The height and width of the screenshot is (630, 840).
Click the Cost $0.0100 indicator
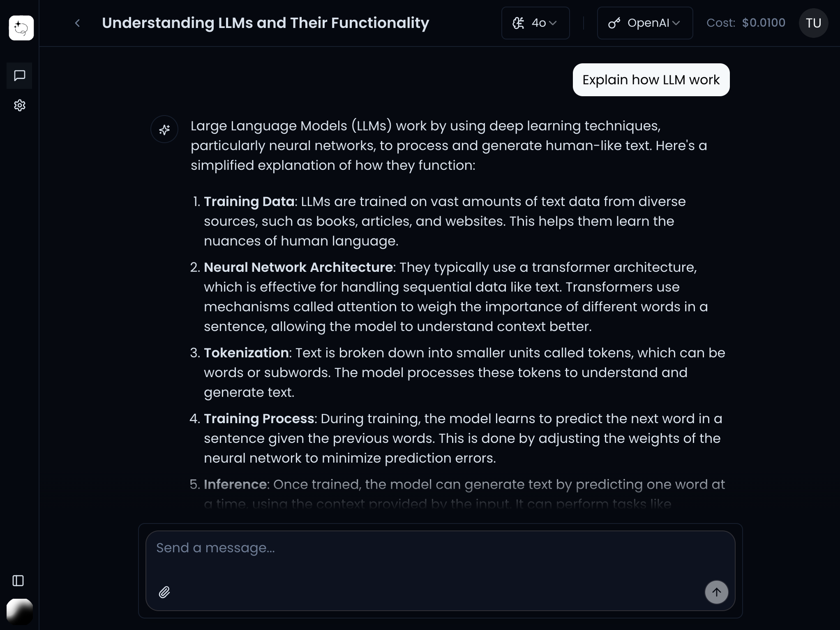coord(745,23)
